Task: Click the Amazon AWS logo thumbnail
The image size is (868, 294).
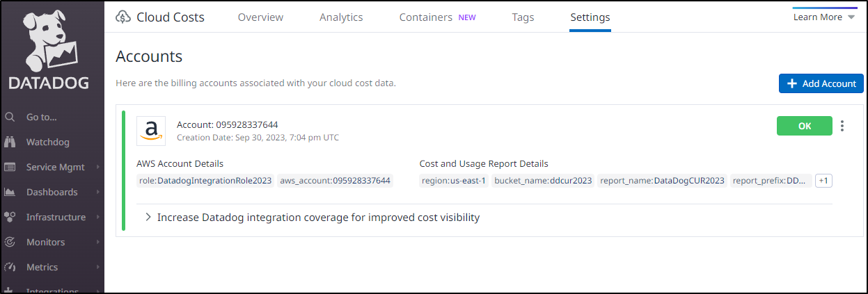Action: click(x=151, y=131)
